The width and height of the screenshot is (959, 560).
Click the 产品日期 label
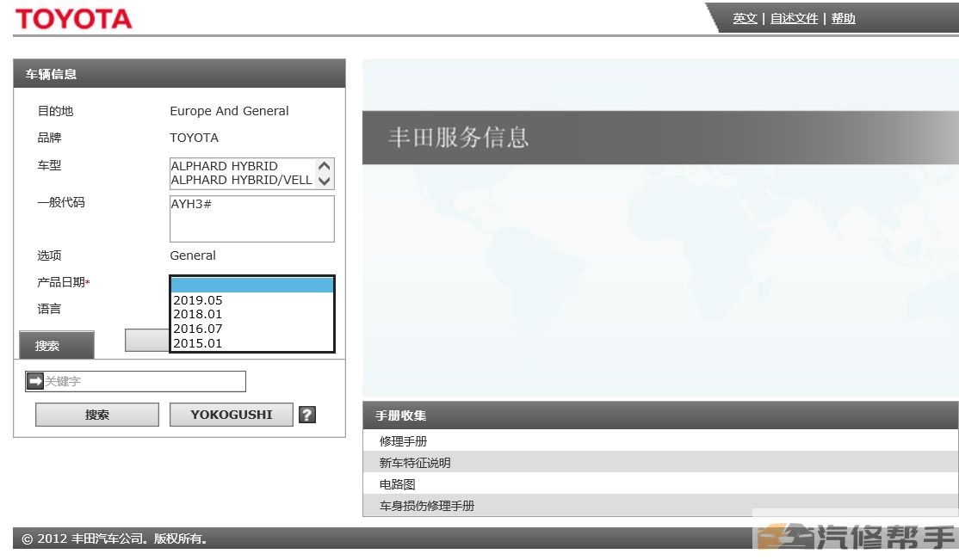[63, 282]
